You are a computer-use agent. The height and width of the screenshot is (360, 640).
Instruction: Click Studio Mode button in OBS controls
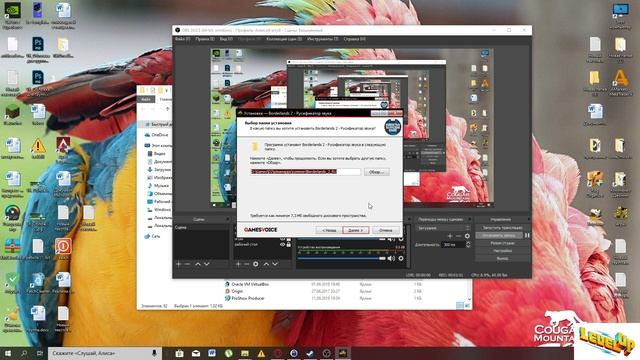click(502, 243)
